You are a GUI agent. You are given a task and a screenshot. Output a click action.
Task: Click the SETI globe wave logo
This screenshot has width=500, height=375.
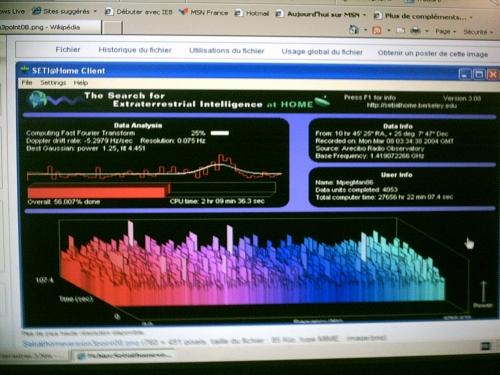(55, 99)
